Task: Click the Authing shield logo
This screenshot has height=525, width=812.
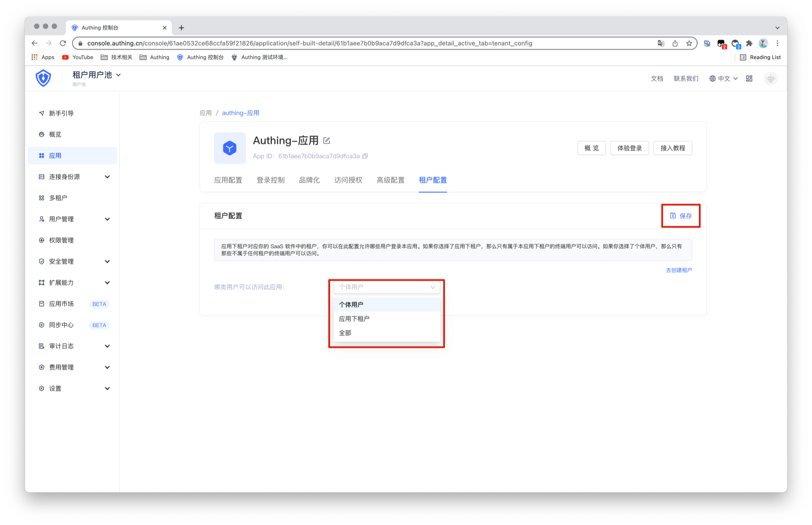Action: (x=43, y=78)
